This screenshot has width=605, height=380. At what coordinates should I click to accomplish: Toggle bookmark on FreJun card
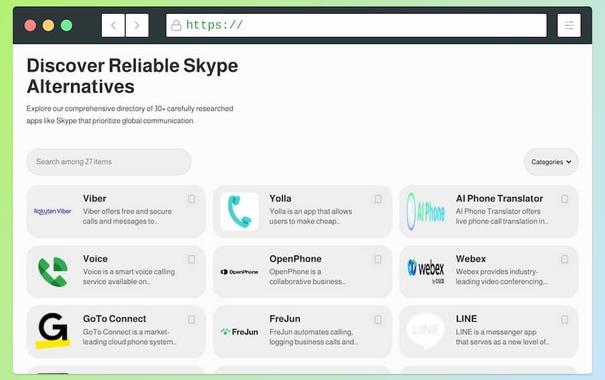[x=378, y=319]
